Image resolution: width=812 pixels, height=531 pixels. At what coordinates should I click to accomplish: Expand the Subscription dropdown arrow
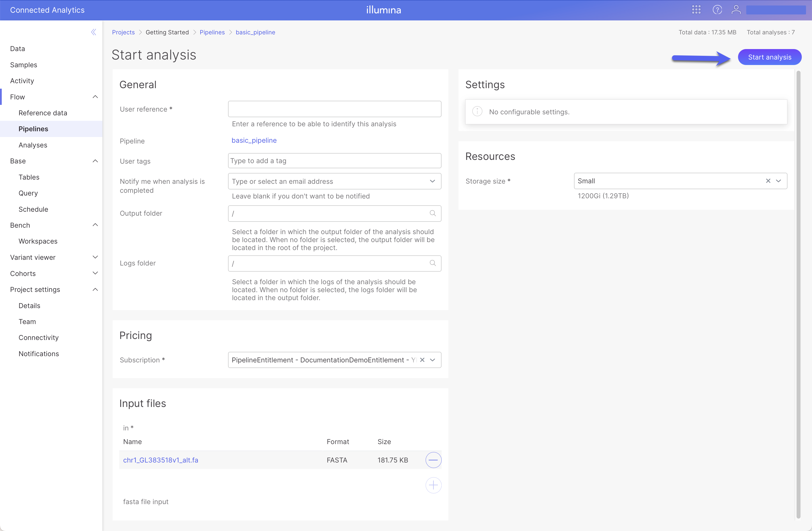coord(432,360)
